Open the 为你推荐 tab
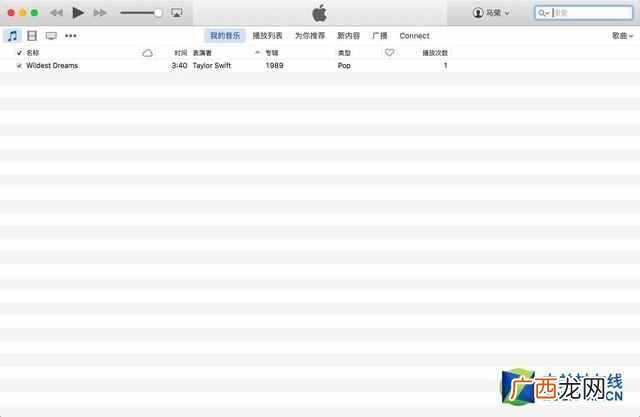Screen dimensions: 640x417 [310, 36]
